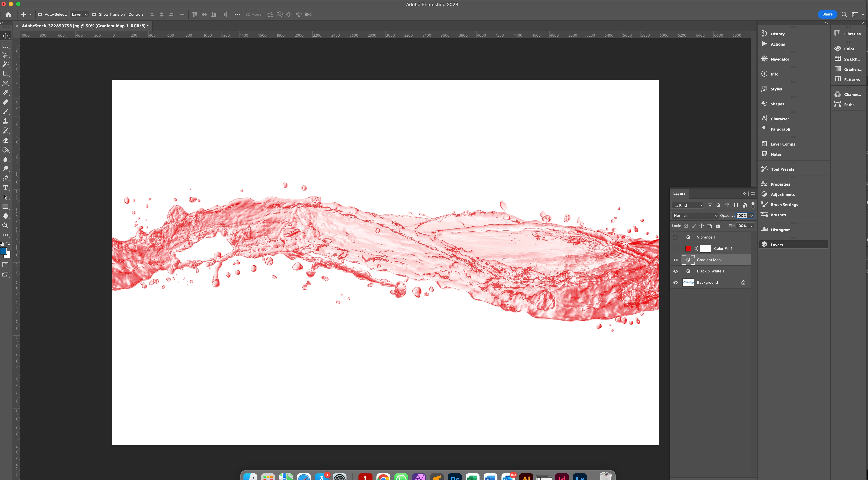The width and height of the screenshot is (868, 480).
Task: Open the History panel
Action: [777, 34]
